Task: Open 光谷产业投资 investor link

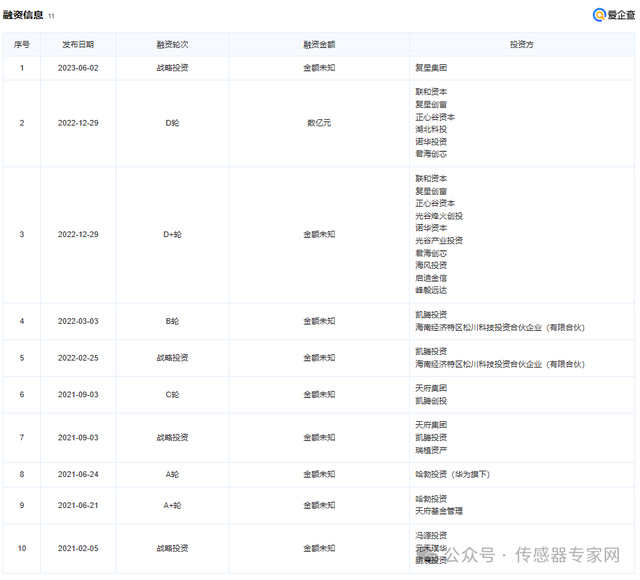Action: 439,240
